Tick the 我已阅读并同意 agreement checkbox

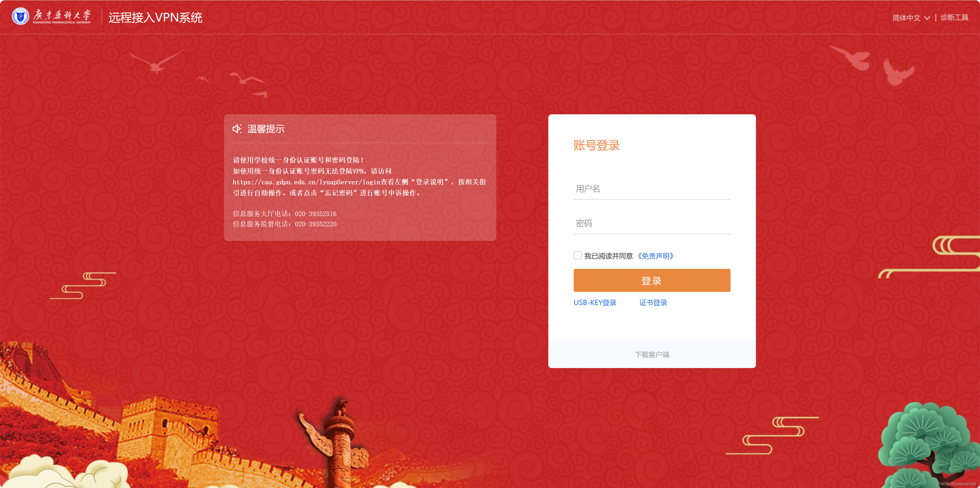577,256
